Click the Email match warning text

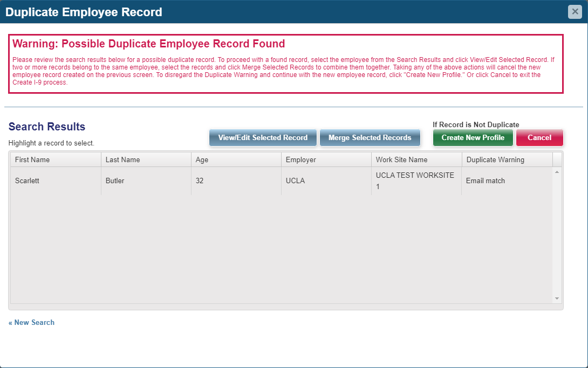pyautogui.click(x=484, y=180)
